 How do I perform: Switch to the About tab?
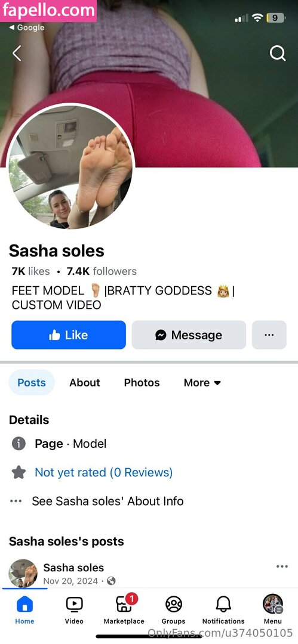point(85,382)
